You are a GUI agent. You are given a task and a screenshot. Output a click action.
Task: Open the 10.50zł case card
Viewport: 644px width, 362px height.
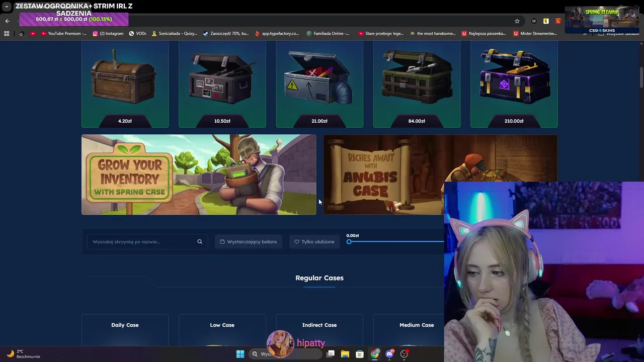click(222, 84)
